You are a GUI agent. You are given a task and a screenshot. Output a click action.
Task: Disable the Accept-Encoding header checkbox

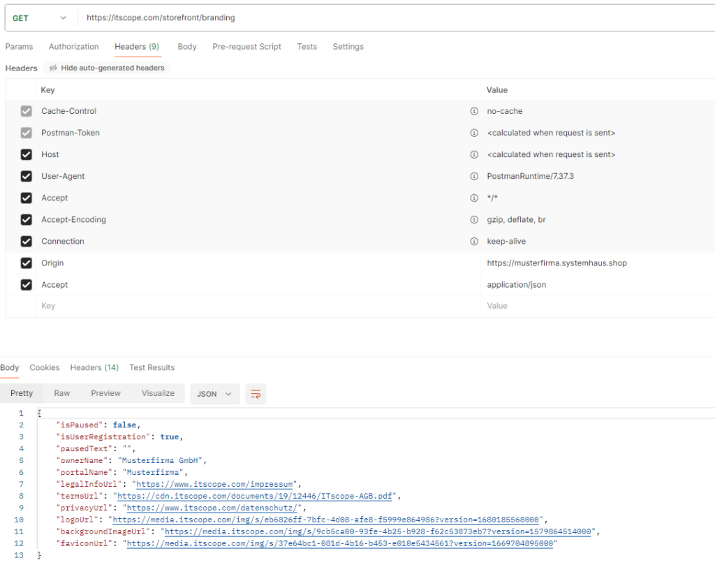point(27,219)
